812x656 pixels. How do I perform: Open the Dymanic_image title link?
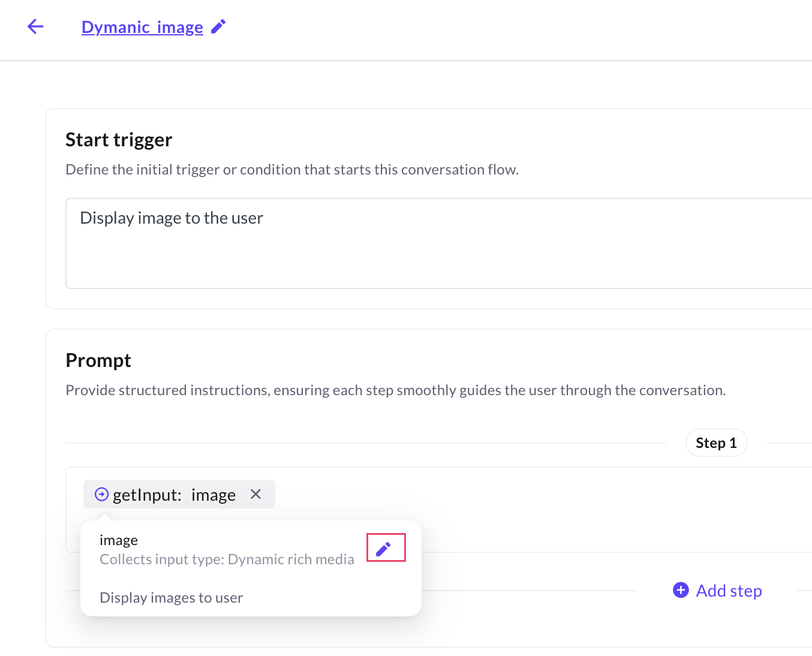coord(142,28)
